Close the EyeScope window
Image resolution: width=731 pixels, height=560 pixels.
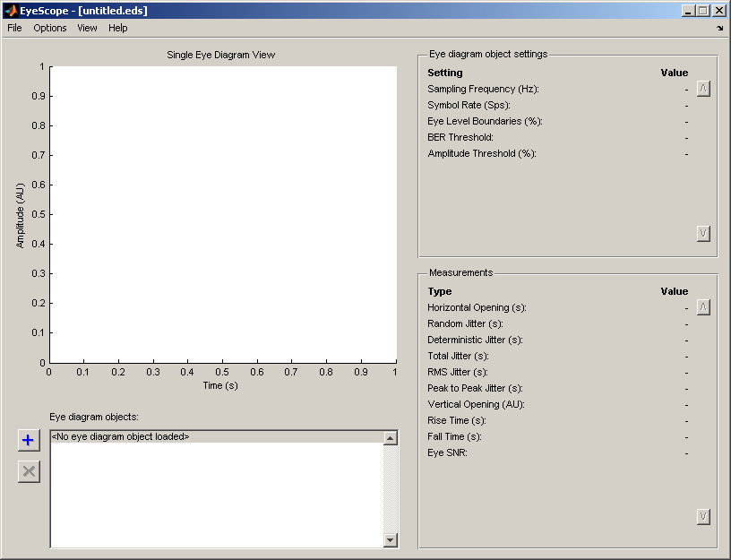click(719, 10)
